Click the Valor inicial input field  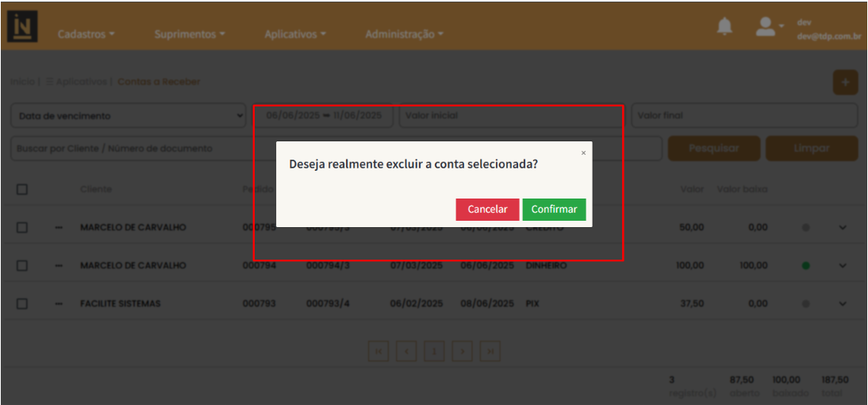512,116
